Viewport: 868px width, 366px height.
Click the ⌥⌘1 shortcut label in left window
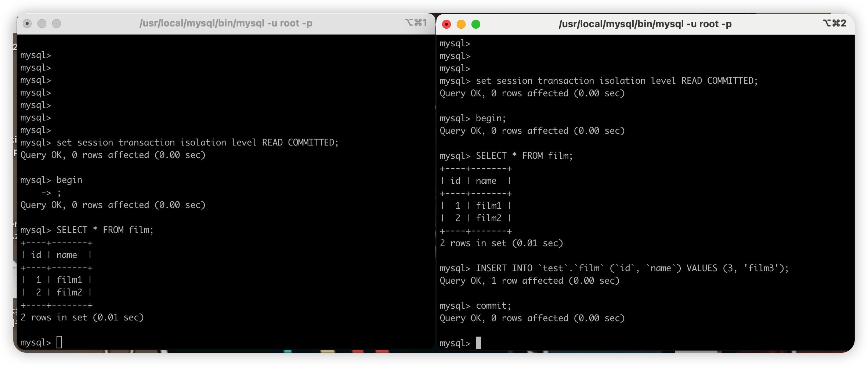tap(416, 23)
